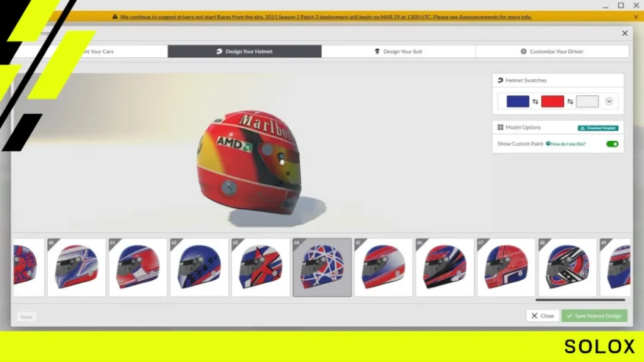The width and height of the screenshot is (644, 362).
Task: Maximize the application window
Action: pos(621,5)
